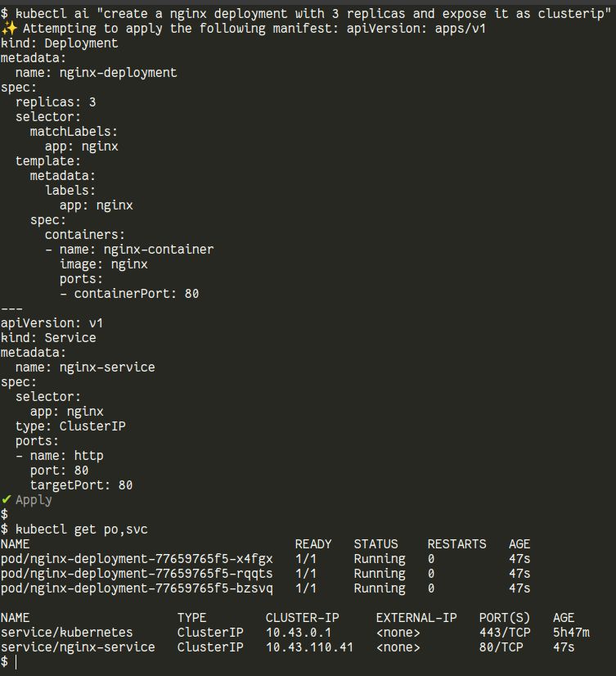Click pod name ending in x4fgx
The image size is (616, 676).
coord(137,559)
